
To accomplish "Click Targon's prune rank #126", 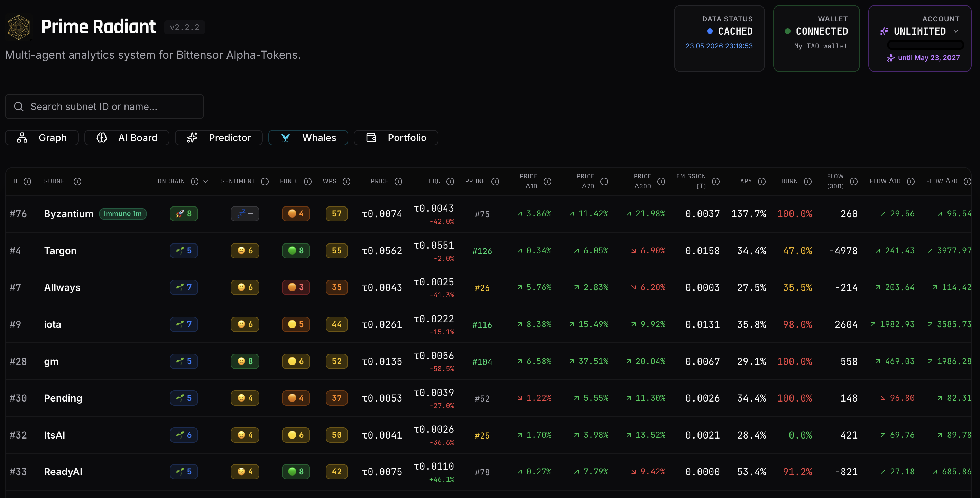I will pos(482,251).
